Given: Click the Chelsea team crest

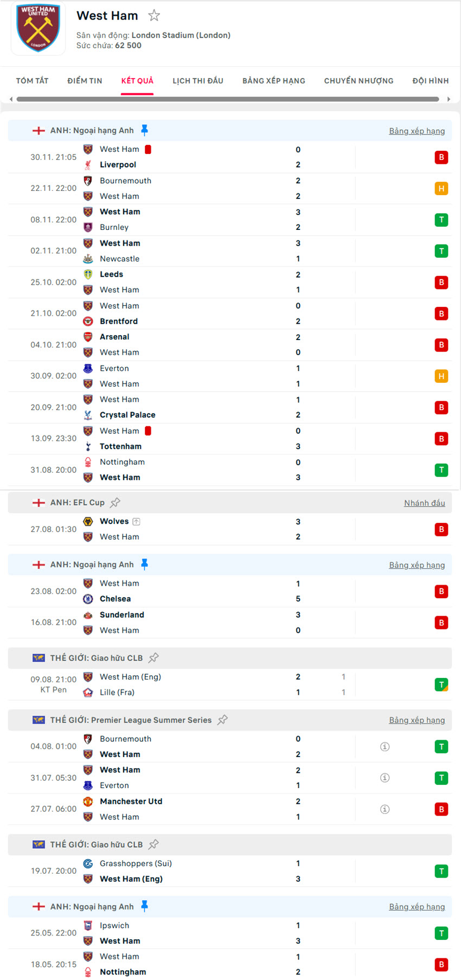Looking at the screenshot, I should [88, 599].
